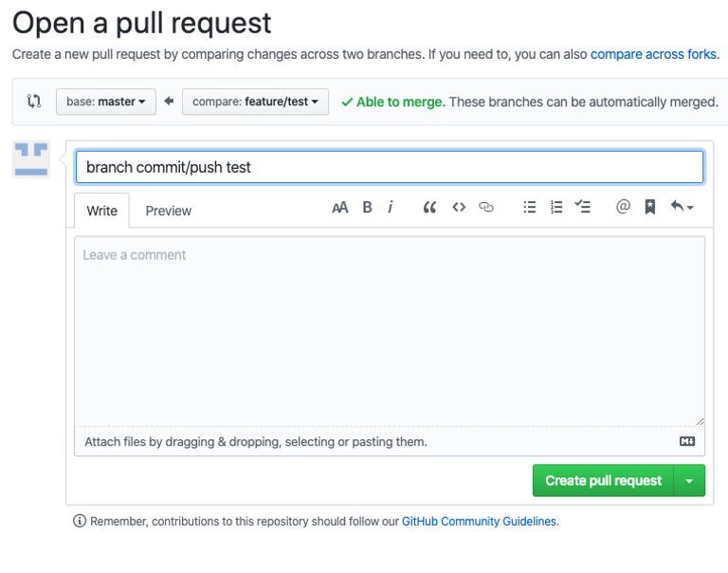This screenshot has width=728, height=573.
Task: Open the base: master branch dropdown
Action: (x=106, y=102)
